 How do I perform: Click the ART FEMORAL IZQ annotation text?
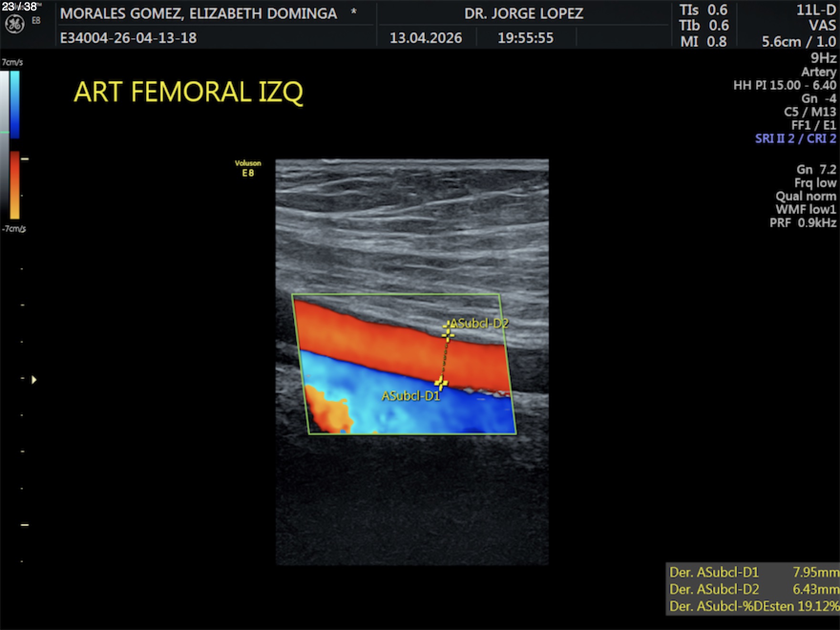point(189,92)
